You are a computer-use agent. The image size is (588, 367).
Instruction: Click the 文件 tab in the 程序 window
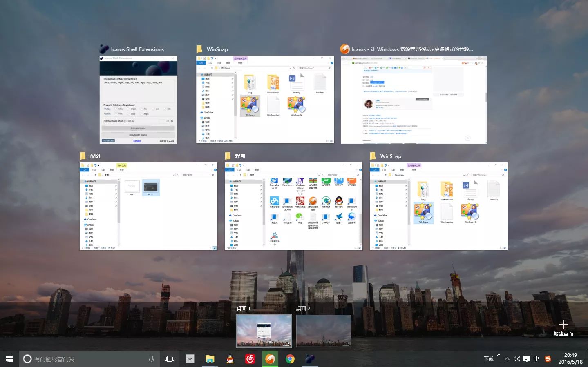(x=230, y=170)
